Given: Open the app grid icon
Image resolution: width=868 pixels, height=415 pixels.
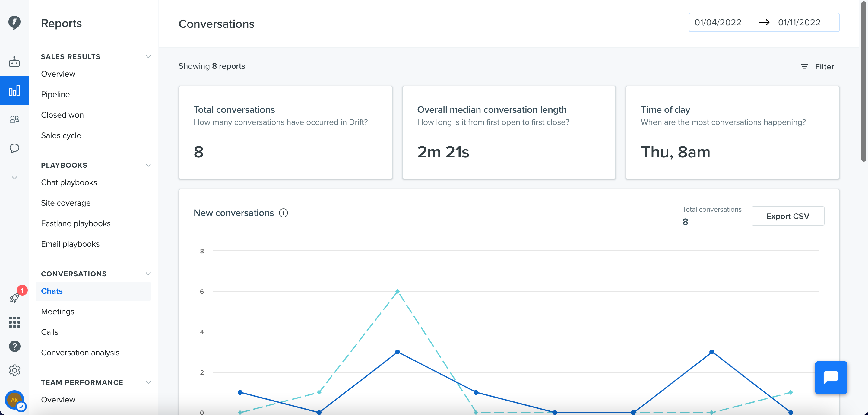Looking at the screenshot, I should [x=14, y=322].
